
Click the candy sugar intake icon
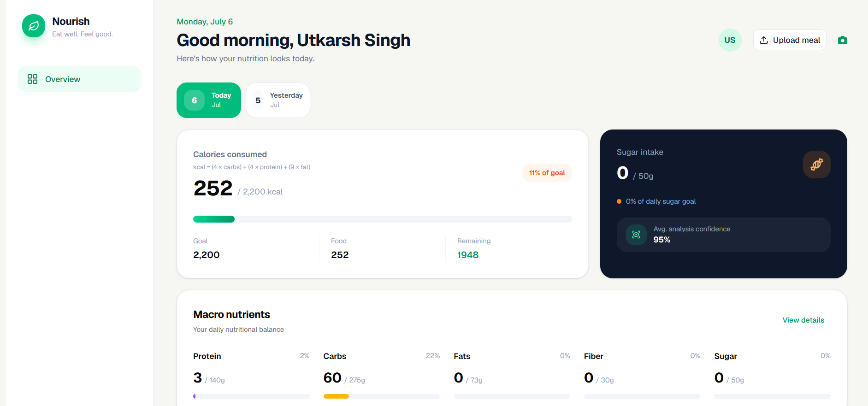click(x=817, y=165)
